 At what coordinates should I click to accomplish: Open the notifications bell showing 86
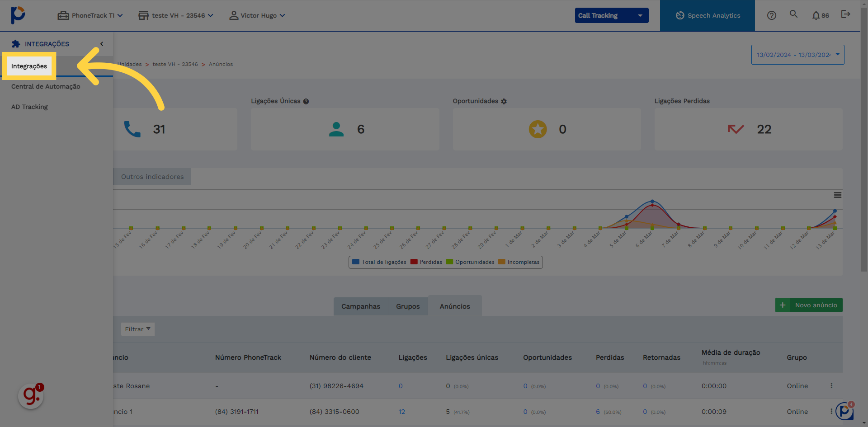pyautogui.click(x=821, y=15)
